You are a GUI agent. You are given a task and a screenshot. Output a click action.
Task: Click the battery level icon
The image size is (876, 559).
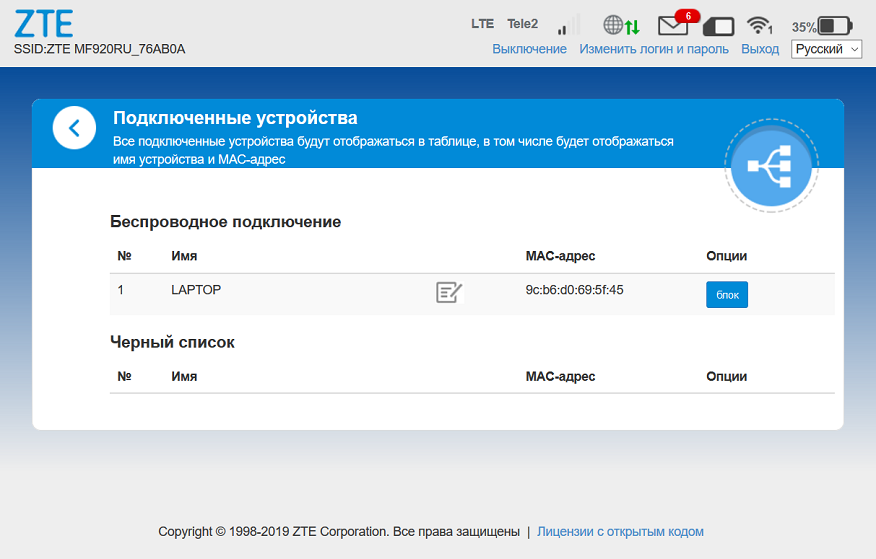click(x=834, y=26)
